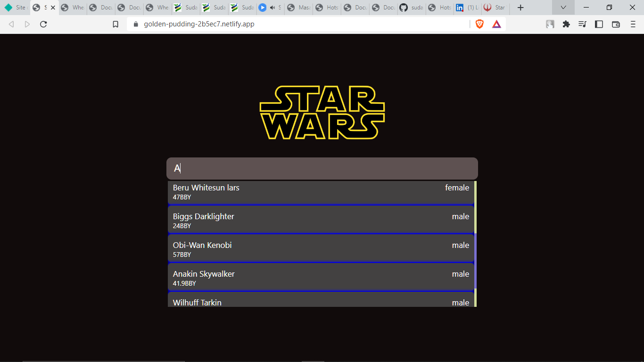Open the playlist media control icon
644x362 pixels.
[x=583, y=24]
